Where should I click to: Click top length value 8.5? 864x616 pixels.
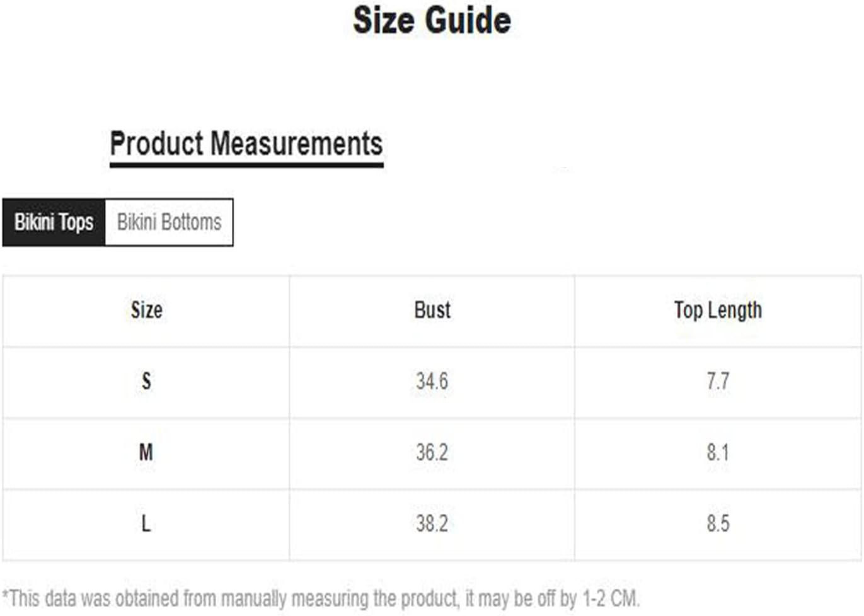tap(718, 523)
